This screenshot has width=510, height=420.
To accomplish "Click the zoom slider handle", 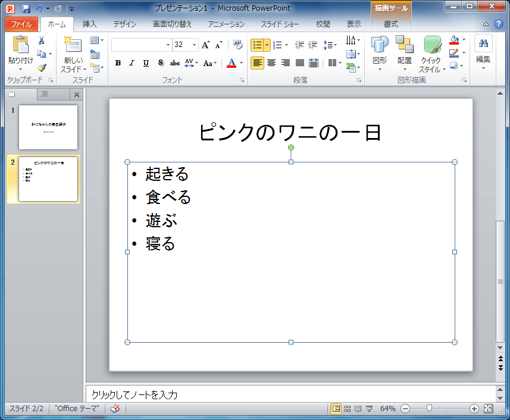I will (x=429, y=408).
